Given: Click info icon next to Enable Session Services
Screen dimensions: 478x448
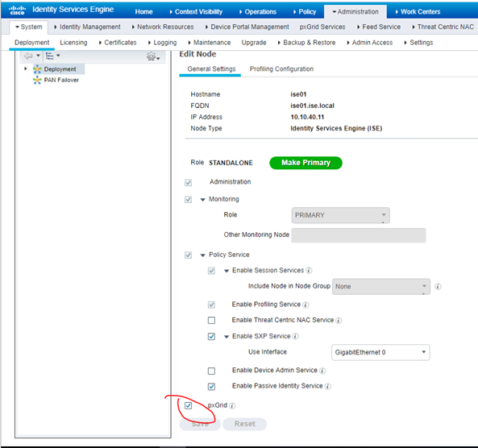Looking at the screenshot, I should [x=309, y=270].
